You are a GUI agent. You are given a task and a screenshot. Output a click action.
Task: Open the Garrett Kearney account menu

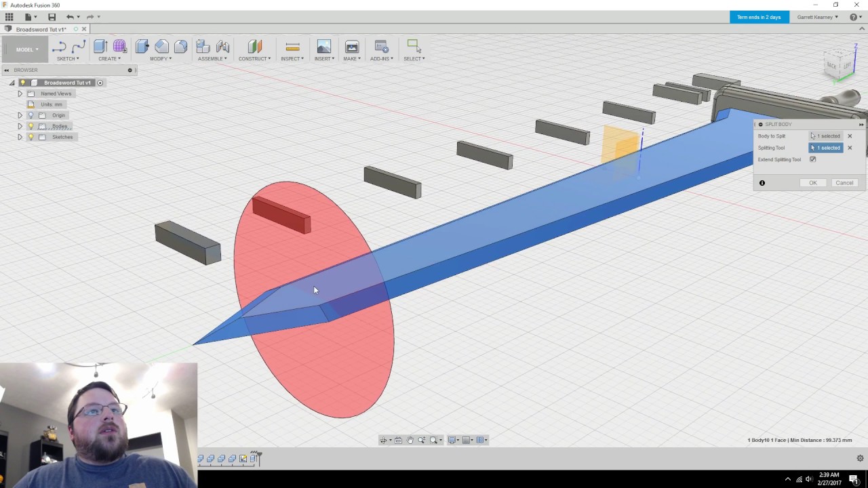817,17
